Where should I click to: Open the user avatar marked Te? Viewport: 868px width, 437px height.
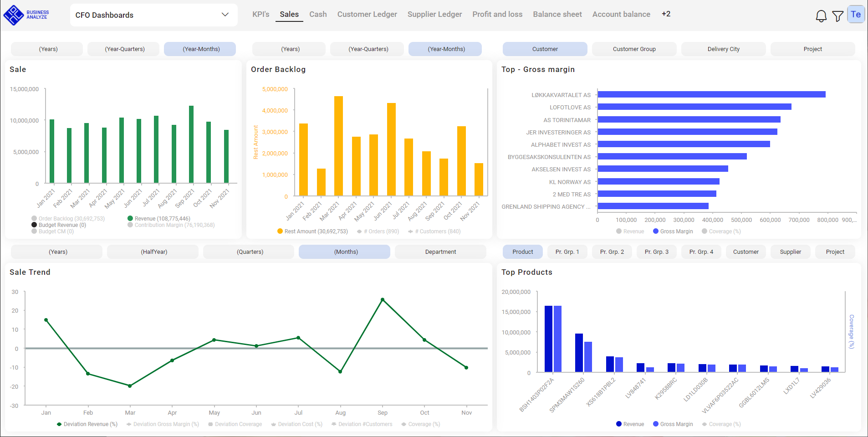tap(856, 14)
